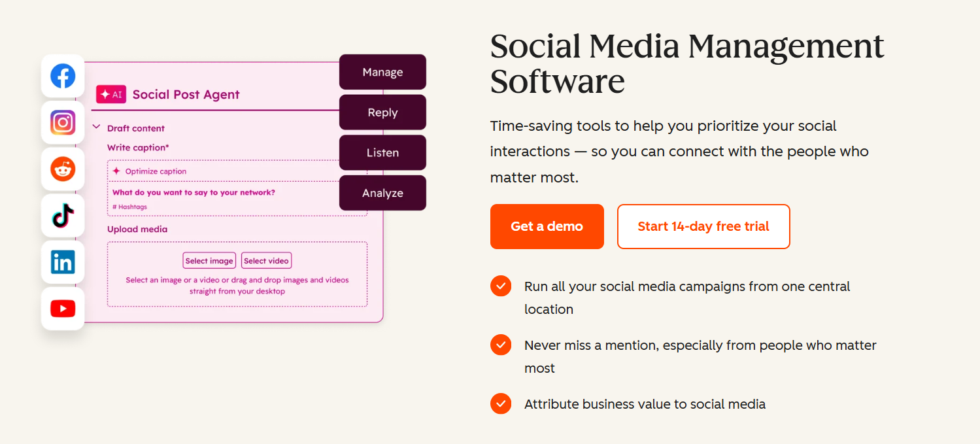Click the Reply pill control

382,112
